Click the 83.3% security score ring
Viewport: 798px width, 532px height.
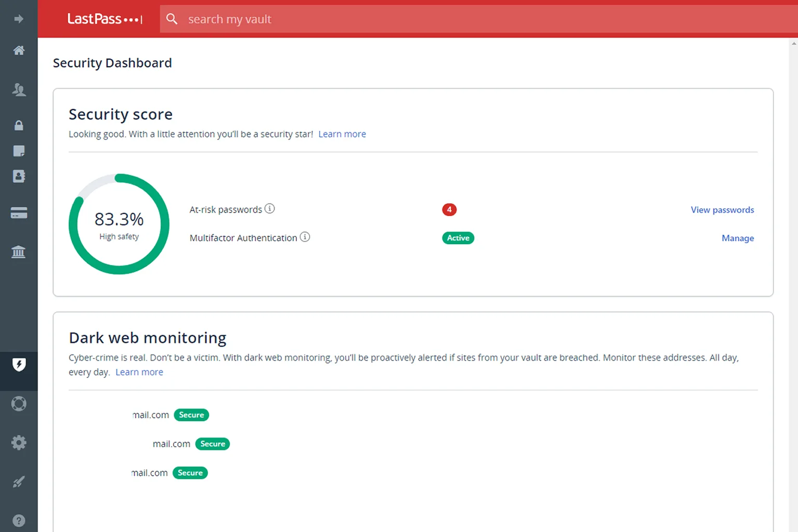[x=119, y=224]
